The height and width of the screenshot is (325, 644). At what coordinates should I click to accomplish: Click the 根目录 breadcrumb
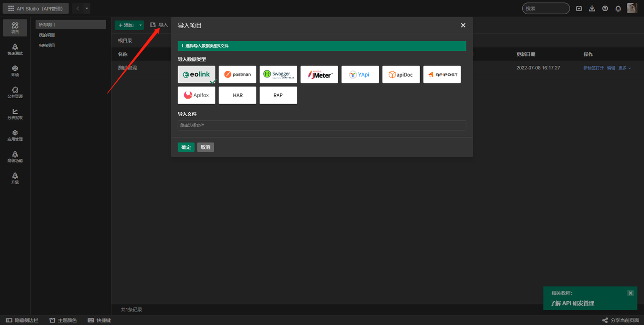[x=125, y=41]
